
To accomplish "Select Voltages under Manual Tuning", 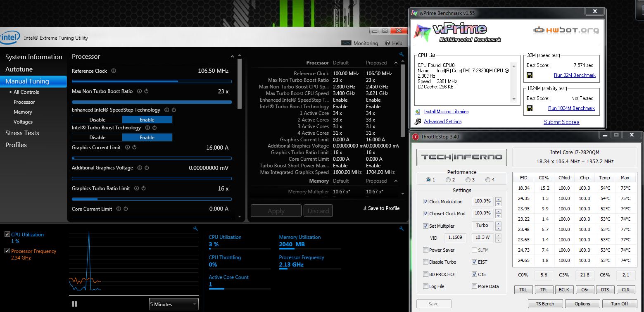I will [x=23, y=122].
